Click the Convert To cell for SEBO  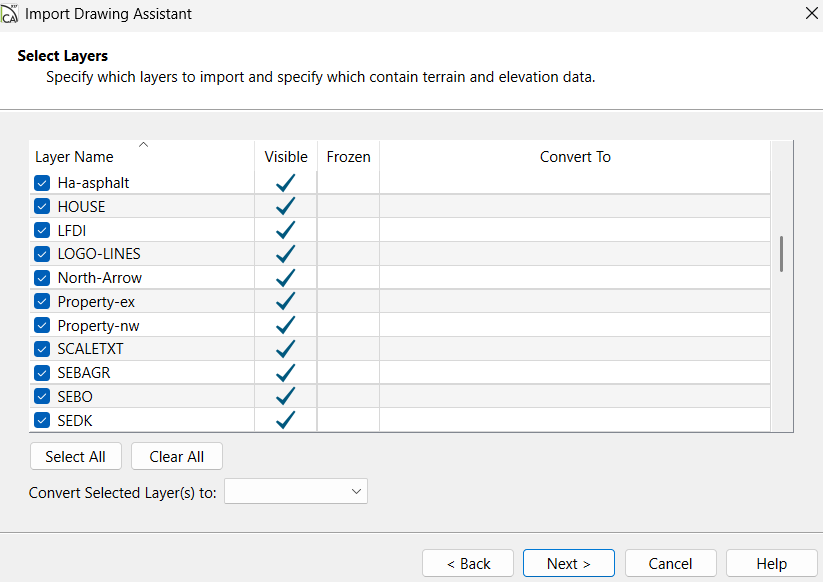click(x=574, y=396)
